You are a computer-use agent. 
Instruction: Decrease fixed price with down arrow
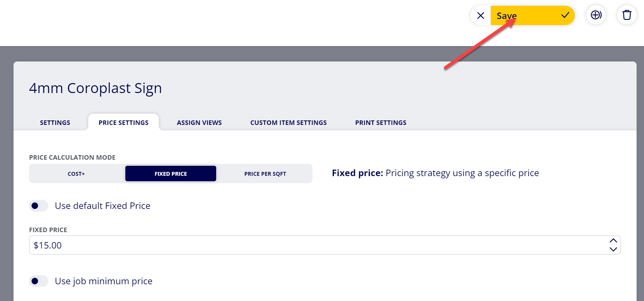(613, 249)
